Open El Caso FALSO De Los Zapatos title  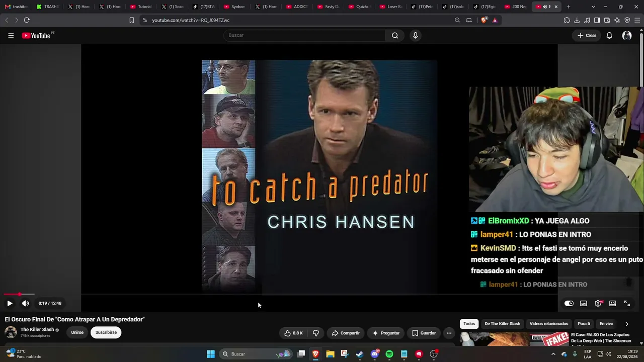[601, 338]
